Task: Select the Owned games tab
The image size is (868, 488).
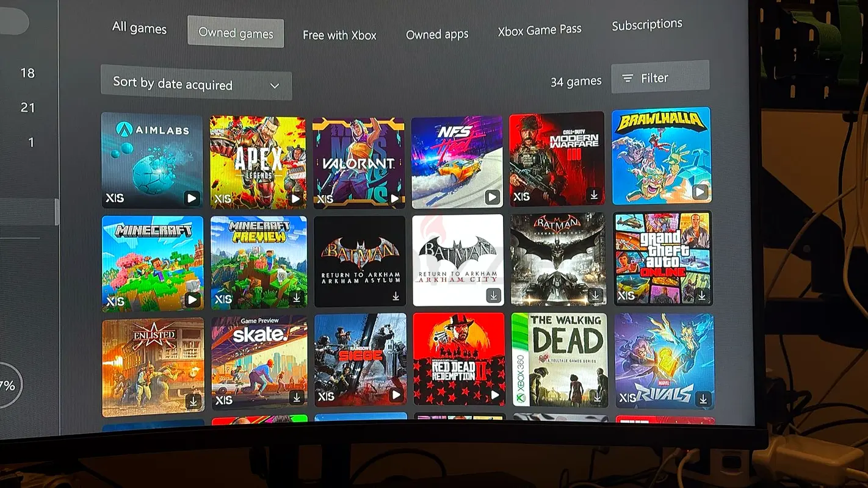Action: coord(236,33)
